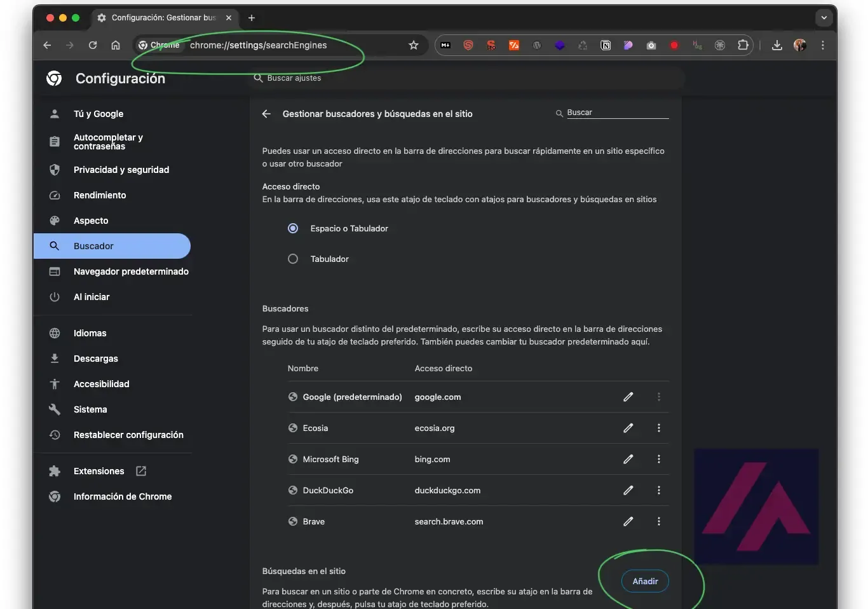Image resolution: width=868 pixels, height=609 pixels.
Task: Select Buscador in the sidebar
Action: point(112,246)
